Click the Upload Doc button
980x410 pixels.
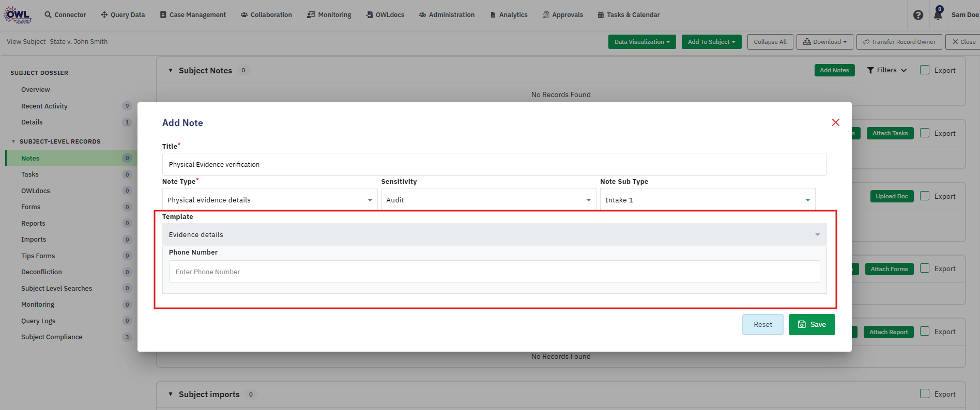click(892, 196)
